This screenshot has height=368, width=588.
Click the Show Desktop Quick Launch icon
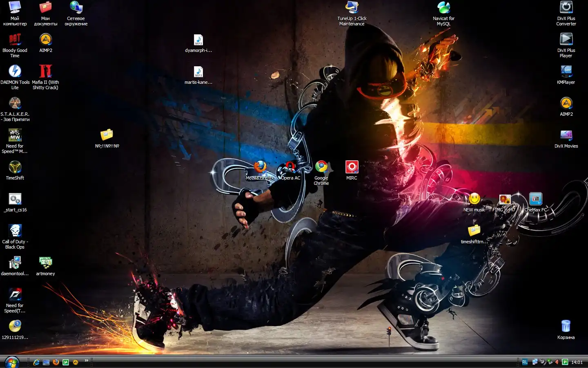tap(46, 362)
